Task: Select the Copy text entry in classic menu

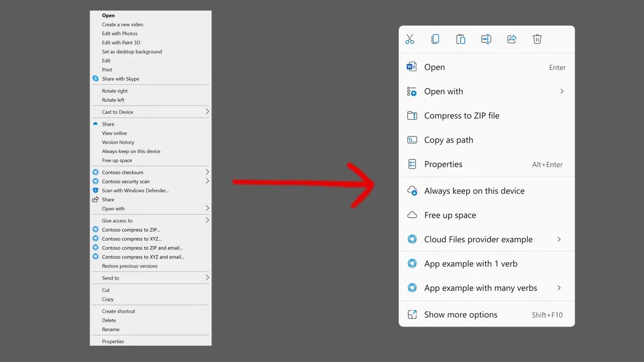Action: click(x=108, y=299)
